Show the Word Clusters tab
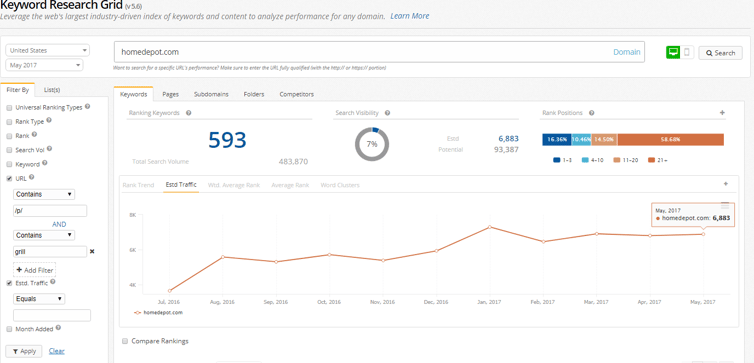754x363 pixels. [340, 185]
